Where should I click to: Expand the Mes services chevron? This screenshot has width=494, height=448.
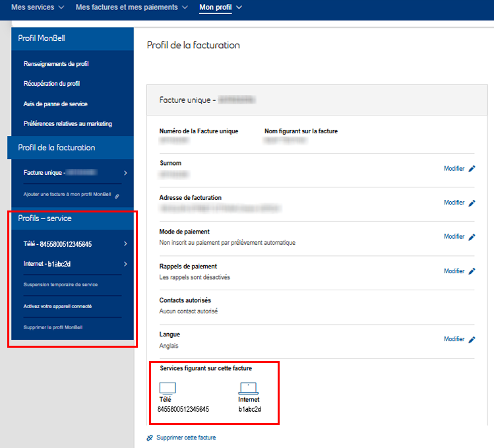tap(61, 7)
